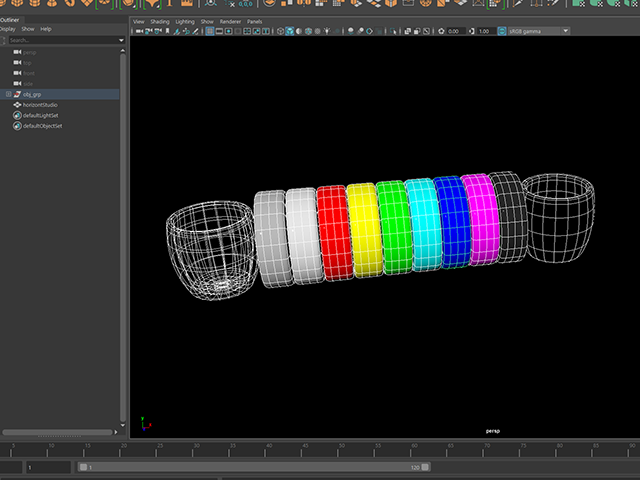Click the Outliner scroll-down arrow

(123, 425)
